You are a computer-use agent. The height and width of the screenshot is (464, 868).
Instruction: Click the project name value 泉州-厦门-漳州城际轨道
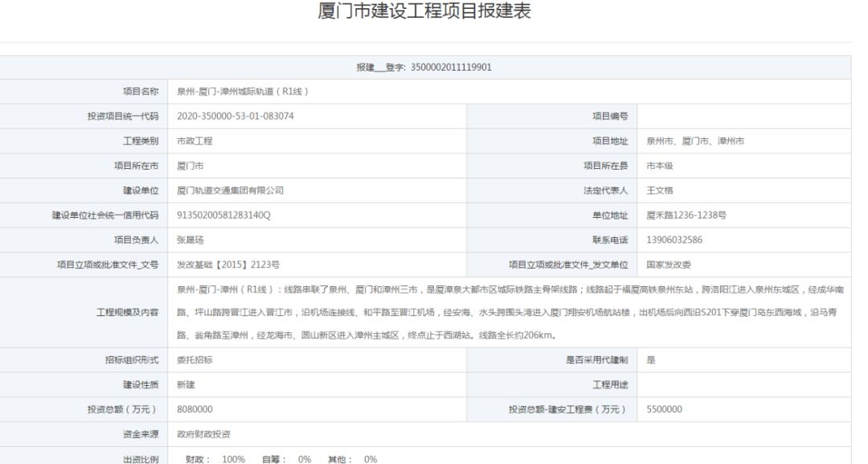(243, 92)
